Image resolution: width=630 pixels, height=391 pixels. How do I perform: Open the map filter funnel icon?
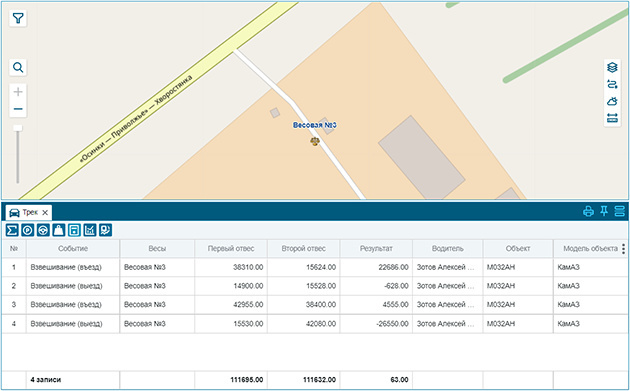coord(18,18)
